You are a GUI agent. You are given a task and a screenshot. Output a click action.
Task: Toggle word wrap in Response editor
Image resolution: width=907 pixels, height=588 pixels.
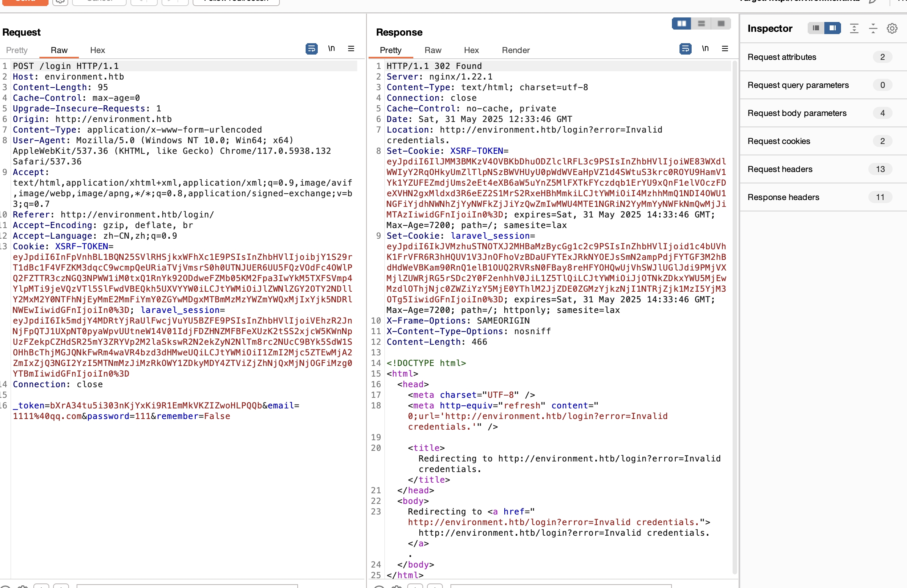click(x=685, y=49)
